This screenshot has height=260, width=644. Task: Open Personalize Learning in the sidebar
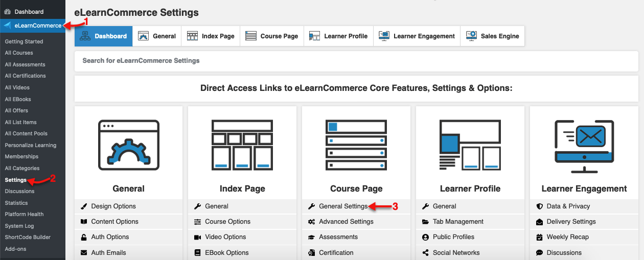coord(31,145)
